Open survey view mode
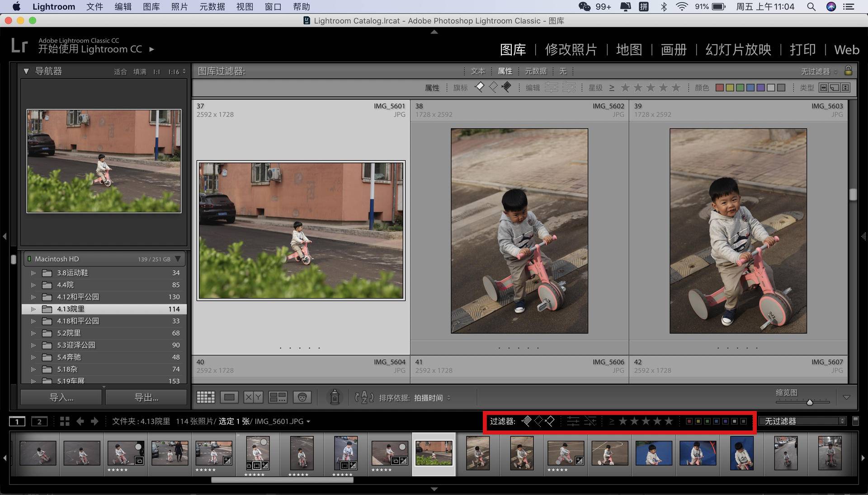The height and width of the screenshot is (495, 868). tap(278, 397)
